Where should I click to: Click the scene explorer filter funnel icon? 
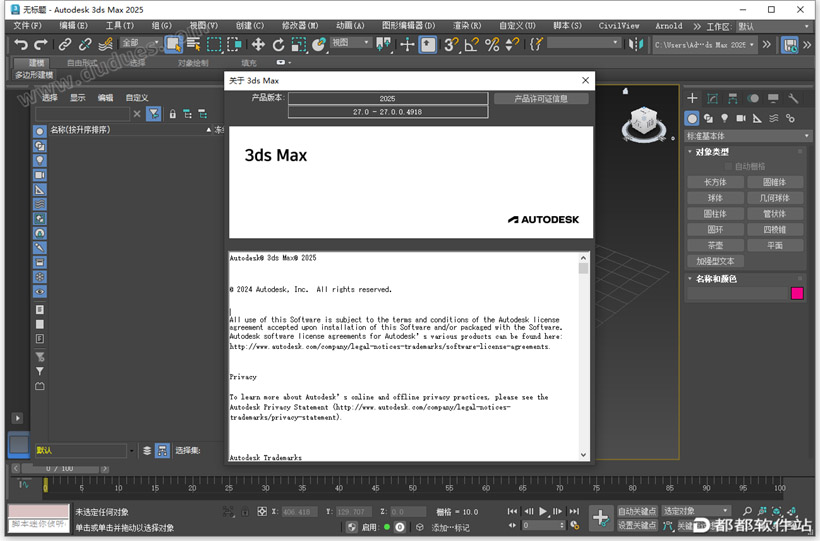click(154, 114)
